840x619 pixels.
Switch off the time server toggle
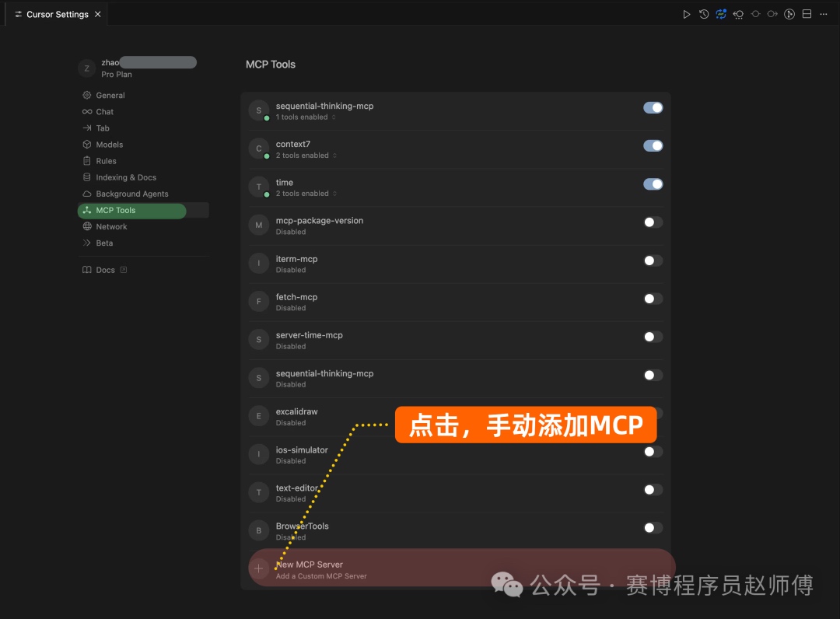point(653,184)
